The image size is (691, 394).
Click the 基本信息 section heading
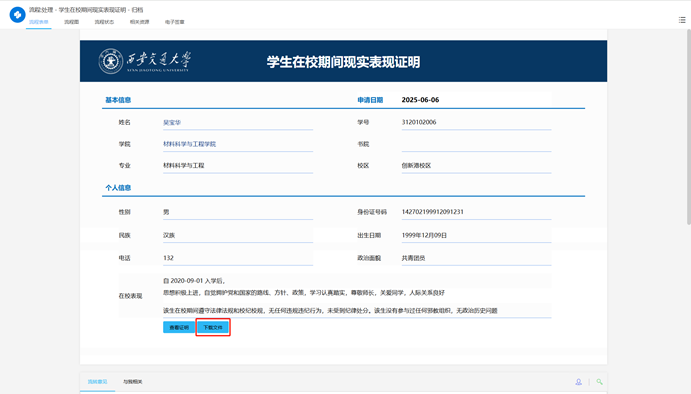click(118, 100)
